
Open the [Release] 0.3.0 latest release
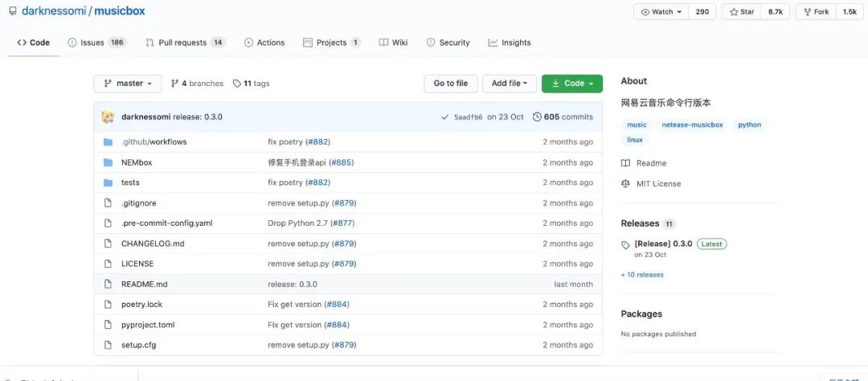pos(663,244)
